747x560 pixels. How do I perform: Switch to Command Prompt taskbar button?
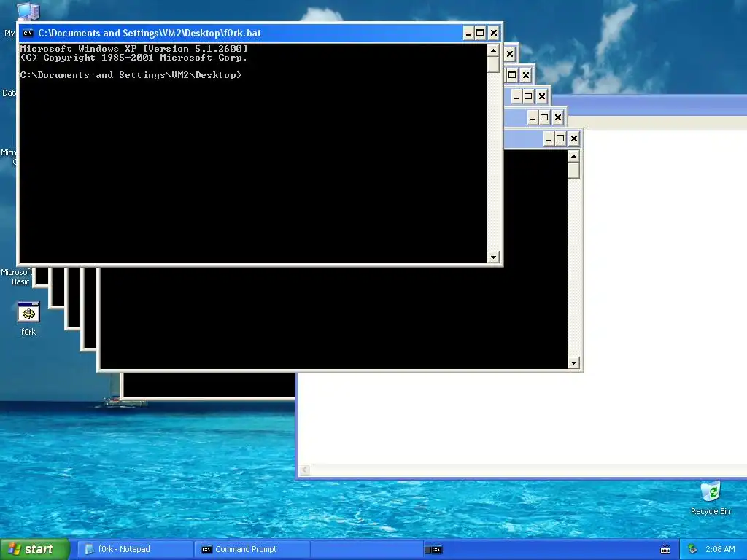coord(252,549)
